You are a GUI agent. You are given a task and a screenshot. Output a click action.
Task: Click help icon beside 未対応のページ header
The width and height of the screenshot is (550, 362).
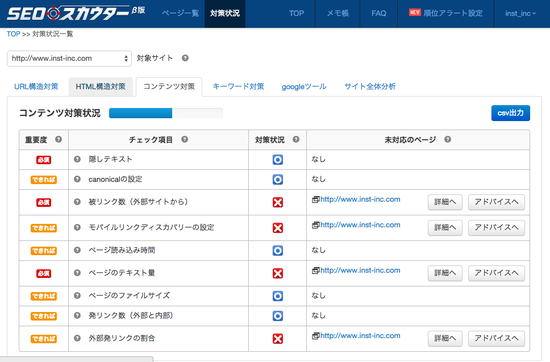coord(448,139)
